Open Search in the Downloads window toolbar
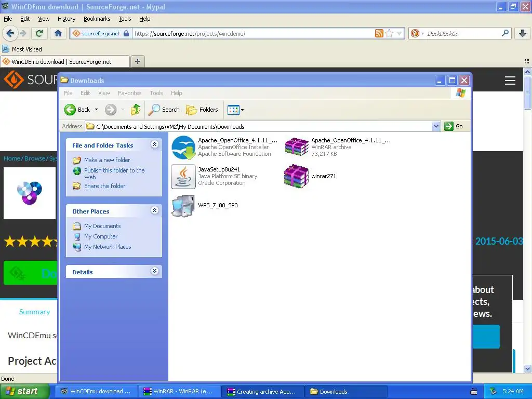The image size is (532, 399). point(164,110)
